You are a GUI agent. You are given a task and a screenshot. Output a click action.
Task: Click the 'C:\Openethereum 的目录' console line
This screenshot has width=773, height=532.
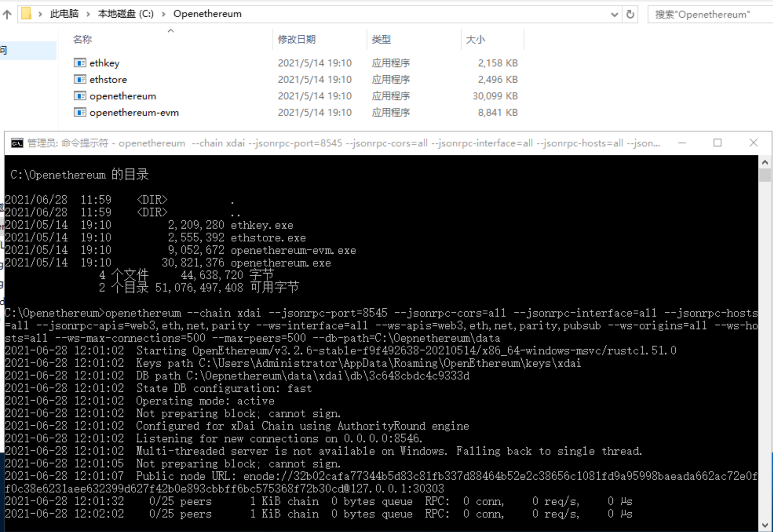point(80,175)
